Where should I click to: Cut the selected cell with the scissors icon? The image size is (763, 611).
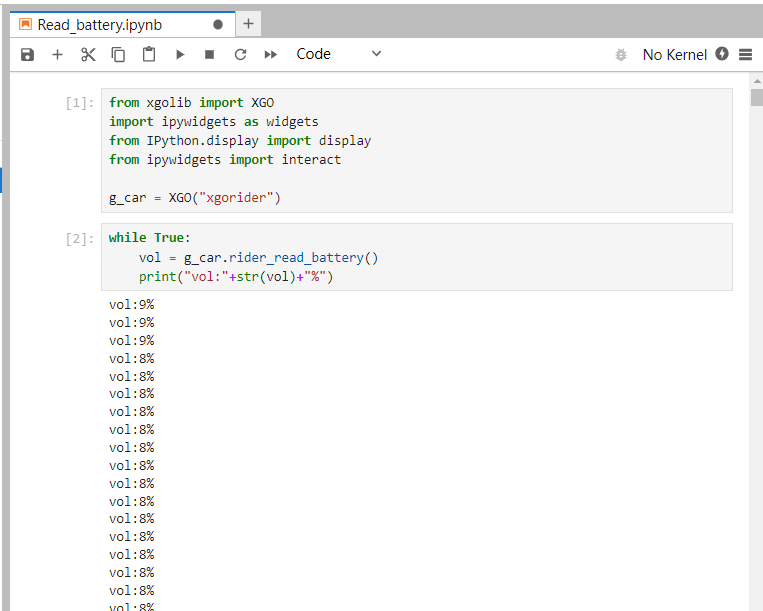pos(88,54)
